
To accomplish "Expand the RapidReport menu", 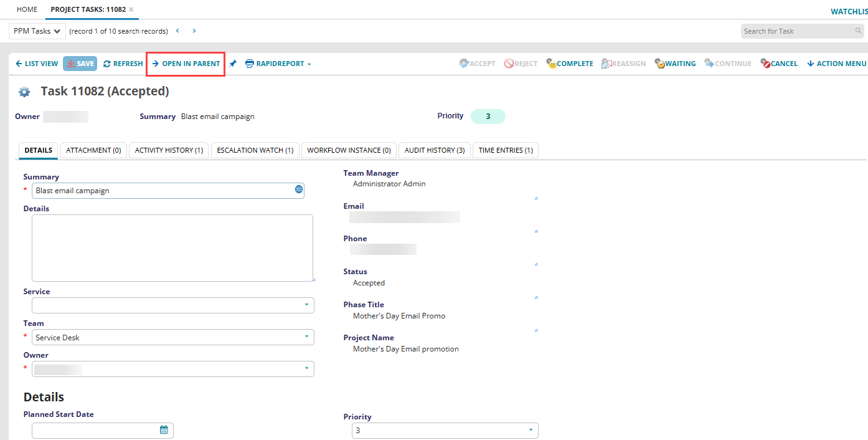I will click(278, 64).
